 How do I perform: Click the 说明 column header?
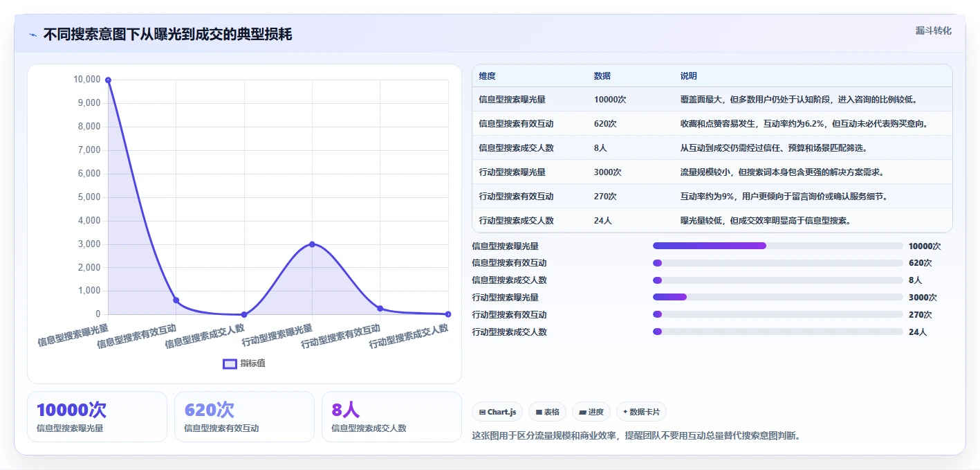(x=689, y=76)
